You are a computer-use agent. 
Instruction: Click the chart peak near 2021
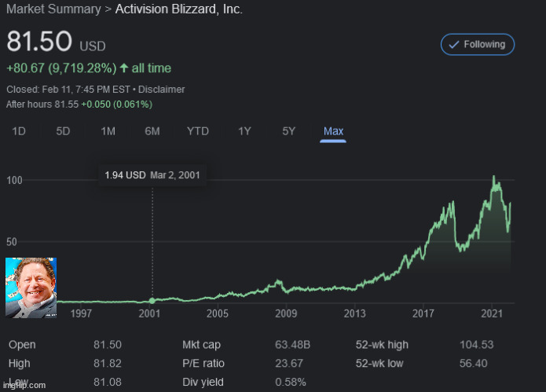pyautogui.click(x=494, y=178)
